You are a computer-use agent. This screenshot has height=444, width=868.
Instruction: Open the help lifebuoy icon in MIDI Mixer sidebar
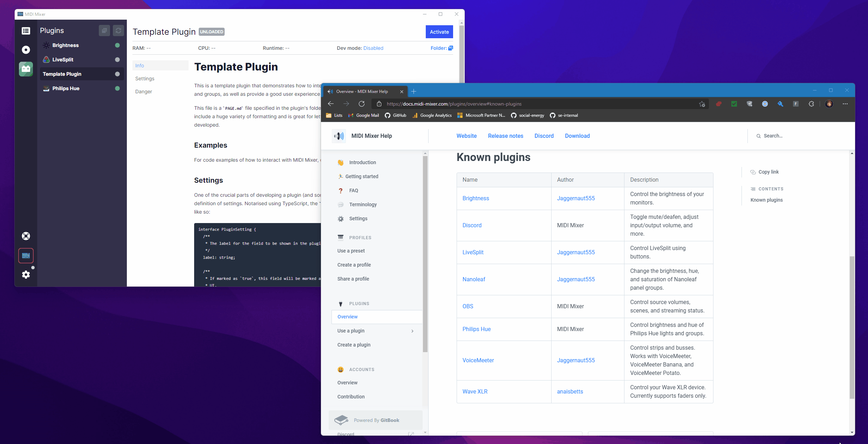[26, 236]
